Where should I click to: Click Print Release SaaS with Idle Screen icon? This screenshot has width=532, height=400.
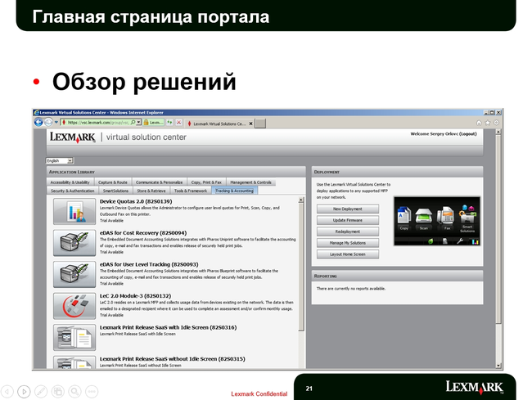pyautogui.click(x=74, y=337)
